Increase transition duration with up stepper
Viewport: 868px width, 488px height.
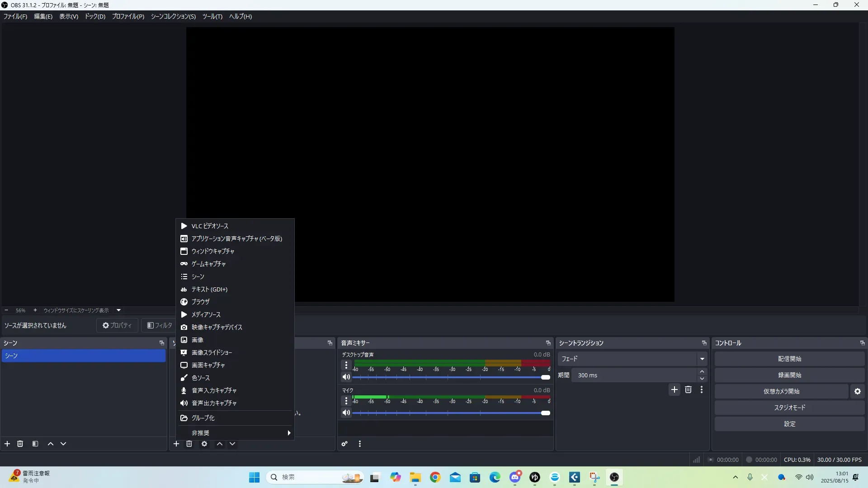[702, 372]
